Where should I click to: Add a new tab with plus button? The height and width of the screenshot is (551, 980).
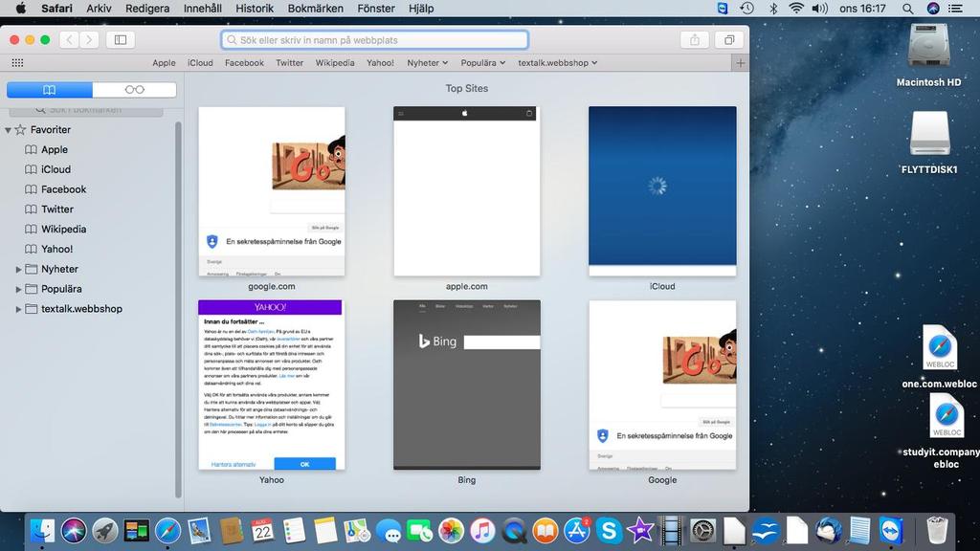tap(740, 62)
